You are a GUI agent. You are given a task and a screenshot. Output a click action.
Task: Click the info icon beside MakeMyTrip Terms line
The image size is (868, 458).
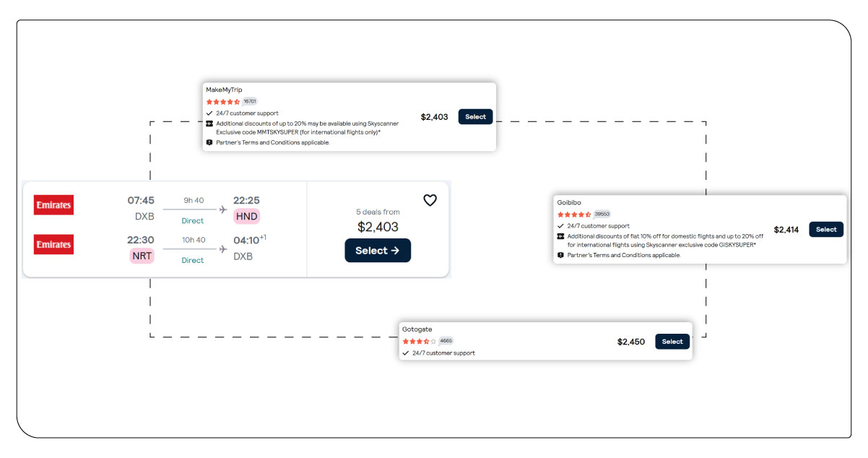click(209, 142)
